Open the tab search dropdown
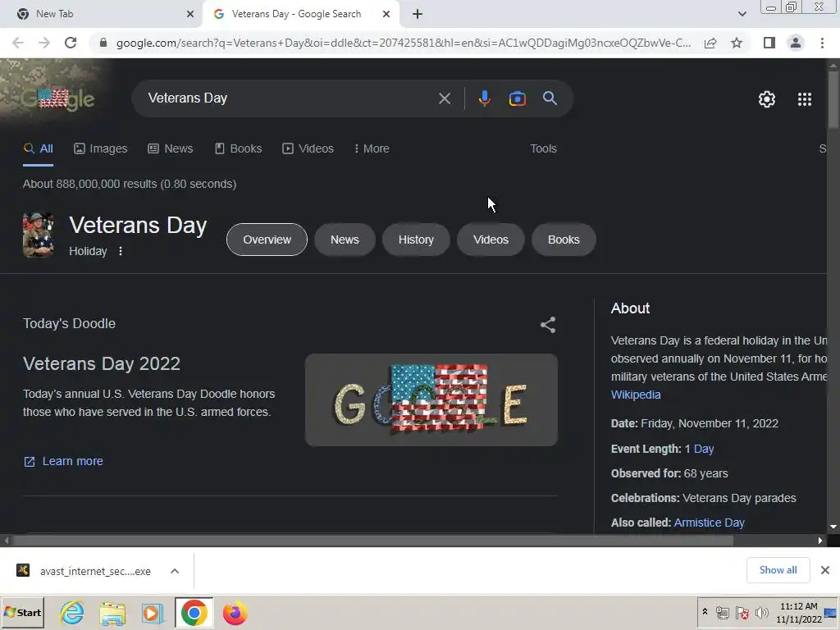This screenshot has width=840, height=630. 742,14
